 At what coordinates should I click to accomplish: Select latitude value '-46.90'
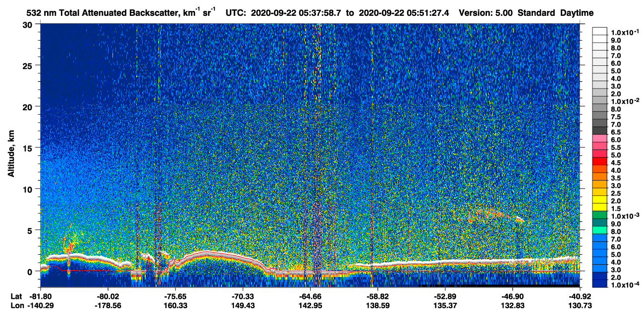(513, 296)
